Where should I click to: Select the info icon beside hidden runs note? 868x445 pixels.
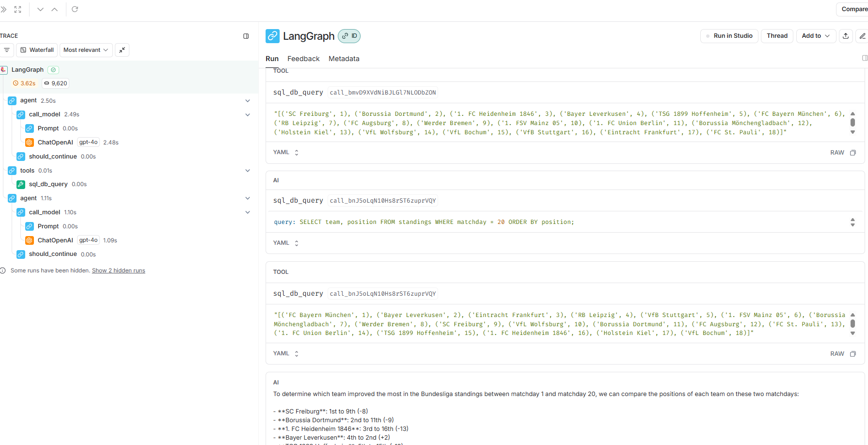3,270
